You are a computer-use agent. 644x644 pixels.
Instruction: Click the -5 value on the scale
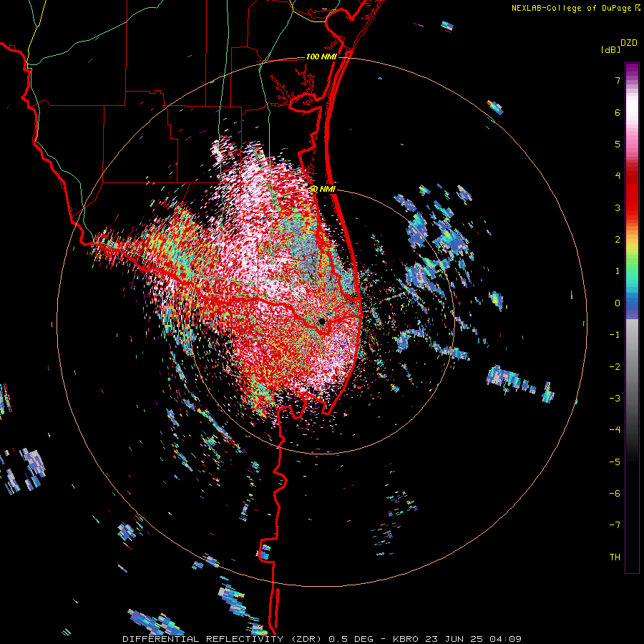(x=615, y=462)
